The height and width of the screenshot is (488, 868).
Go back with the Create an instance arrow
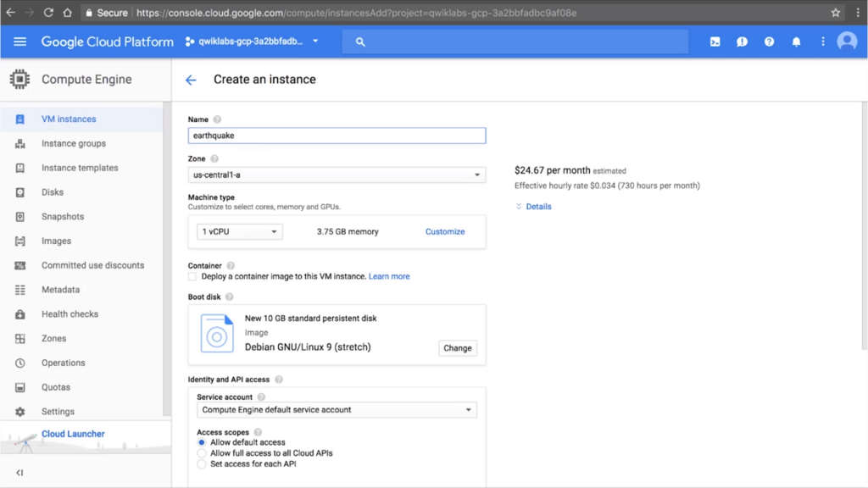[x=191, y=80]
